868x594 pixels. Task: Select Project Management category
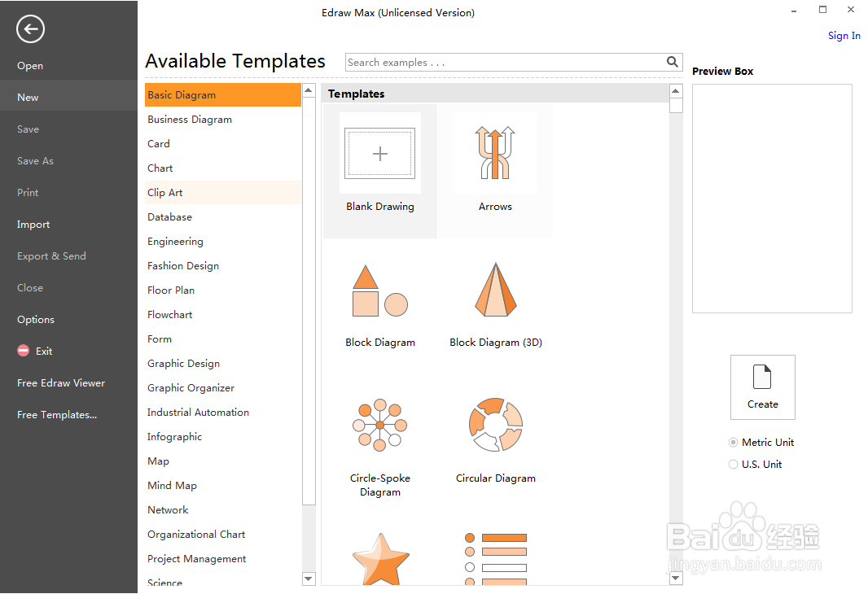click(x=223, y=558)
